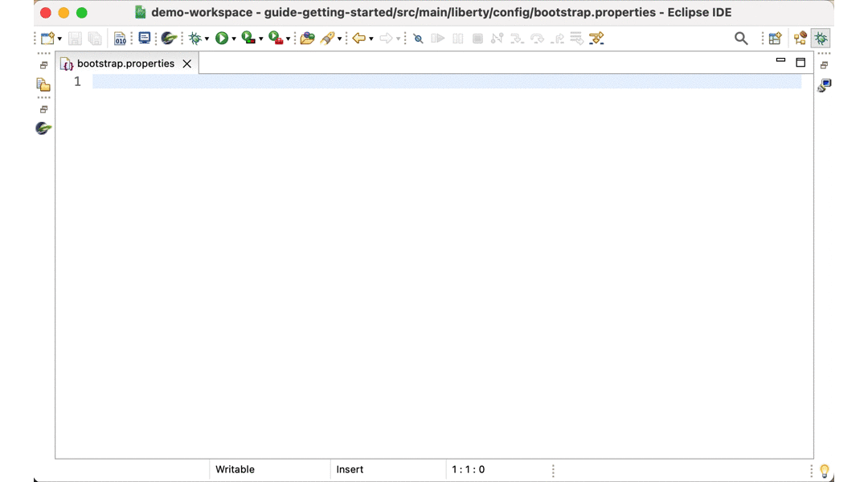
Task: Open the Project Explorer sidebar icon
Action: (x=43, y=84)
